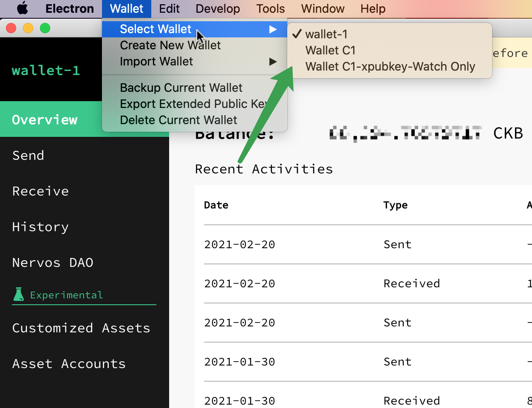
Task: Close the window with red button
Action: click(11, 28)
